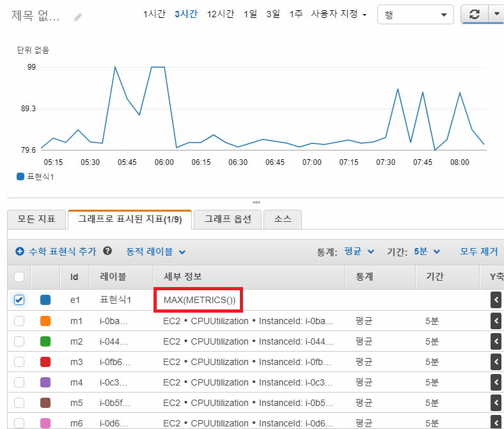Click the Y-axis arrow button for row m1

point(496,321)
